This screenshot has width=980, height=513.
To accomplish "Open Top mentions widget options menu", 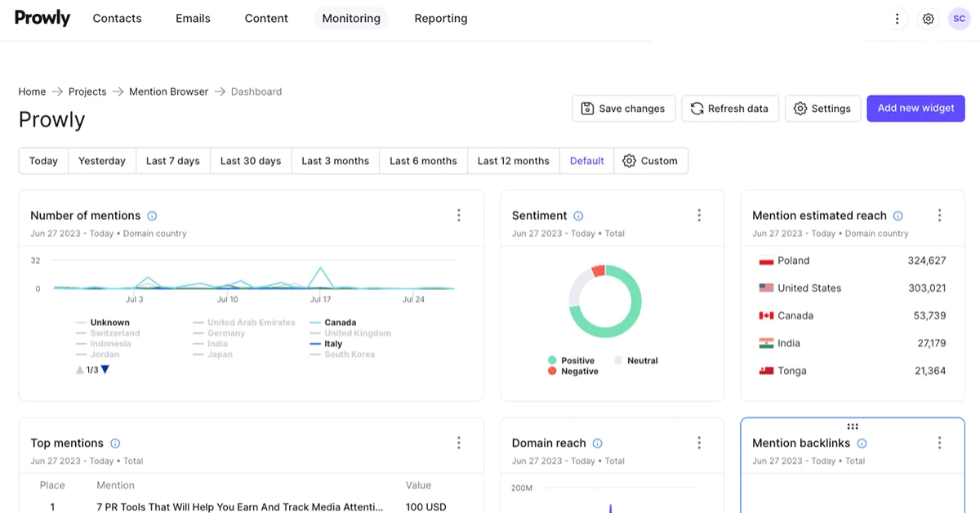I will click(459, 443).
